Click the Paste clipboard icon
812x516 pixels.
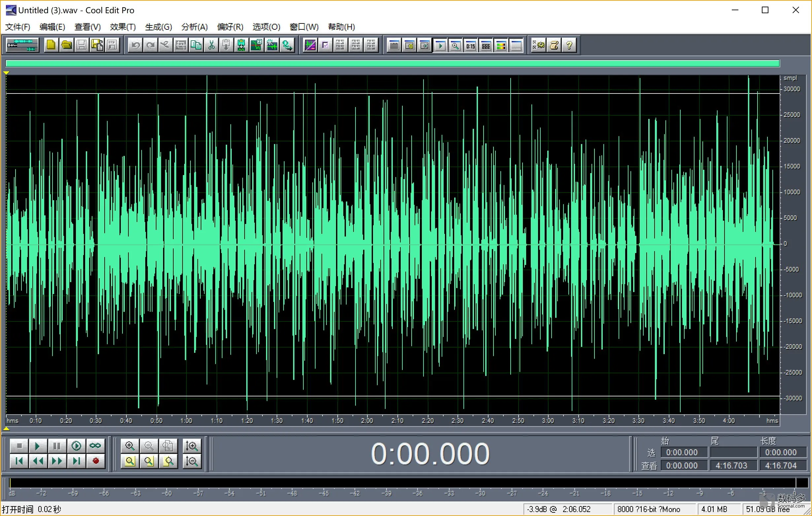pos(226,45)
